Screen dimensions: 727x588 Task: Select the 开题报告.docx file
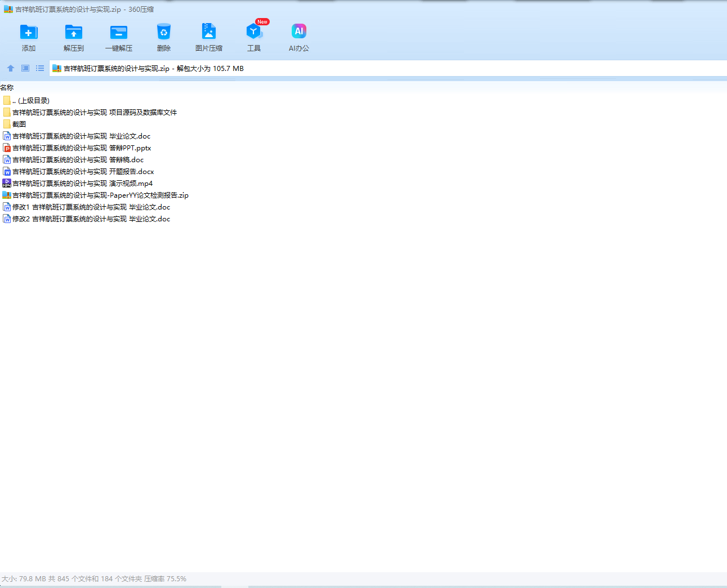pyautogui.click(x=78, y=171)
